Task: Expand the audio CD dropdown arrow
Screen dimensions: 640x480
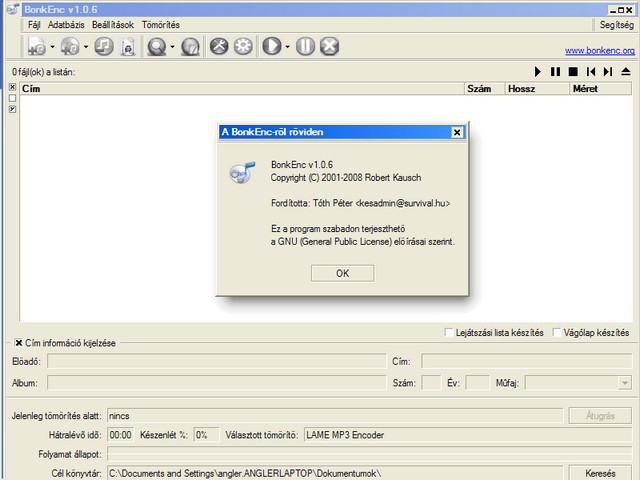Action: pyautogui.click(x=86, y=47)
